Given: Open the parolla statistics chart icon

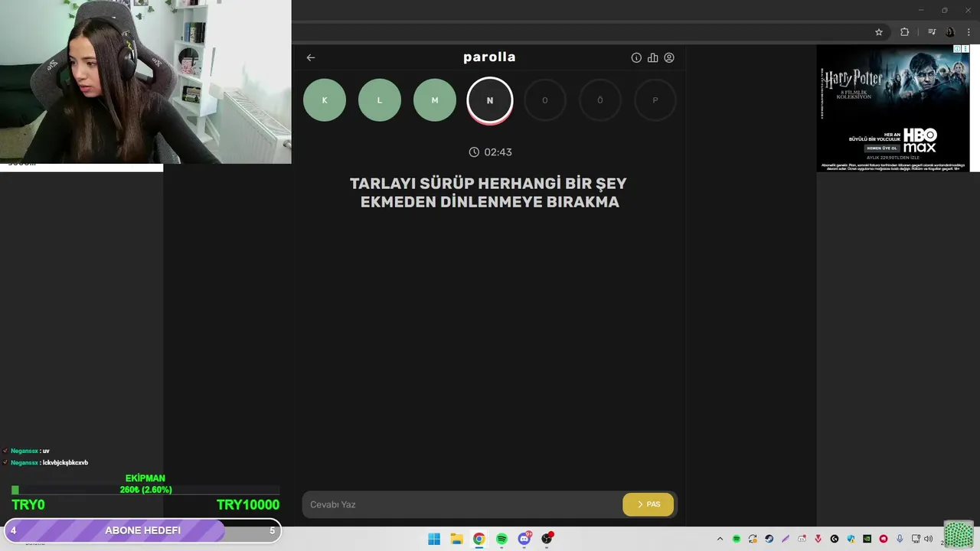Looking at the screenshot, I should 652,57.
